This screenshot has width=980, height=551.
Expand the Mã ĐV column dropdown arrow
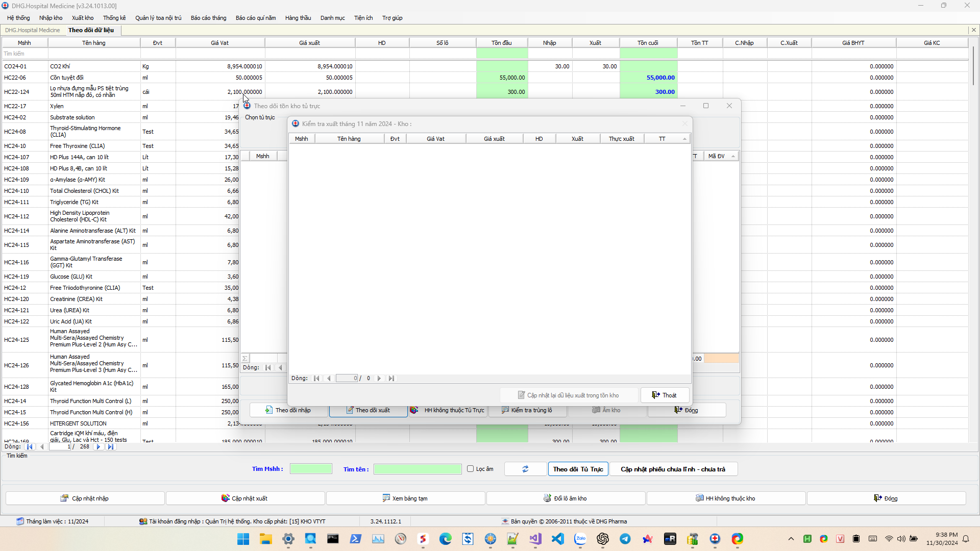click(x=733, y=156)
